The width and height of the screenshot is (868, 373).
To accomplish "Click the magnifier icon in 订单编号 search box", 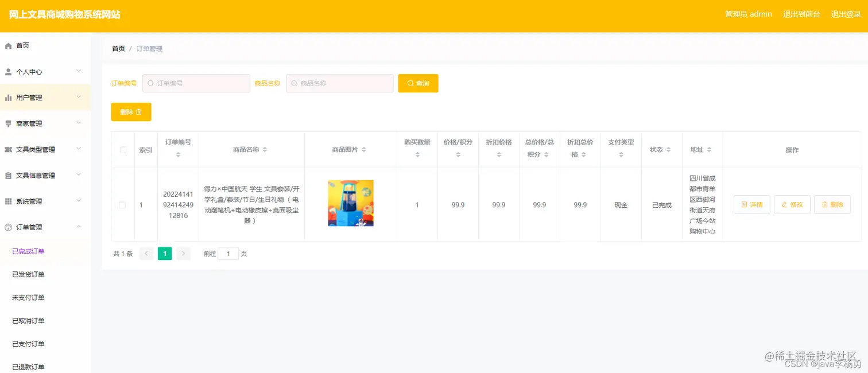I will (x=151, y=83).
